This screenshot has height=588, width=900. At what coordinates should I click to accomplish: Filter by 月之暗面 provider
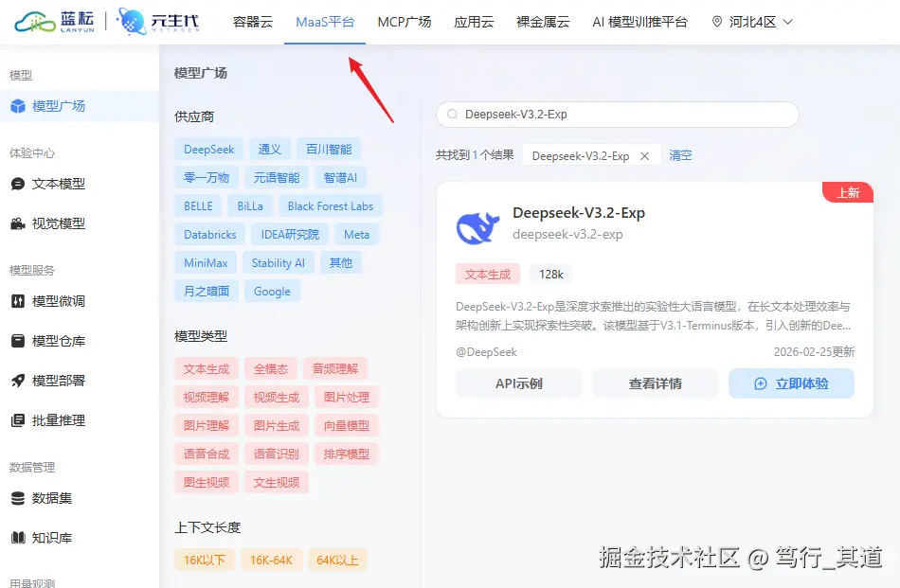pos(207,292)
